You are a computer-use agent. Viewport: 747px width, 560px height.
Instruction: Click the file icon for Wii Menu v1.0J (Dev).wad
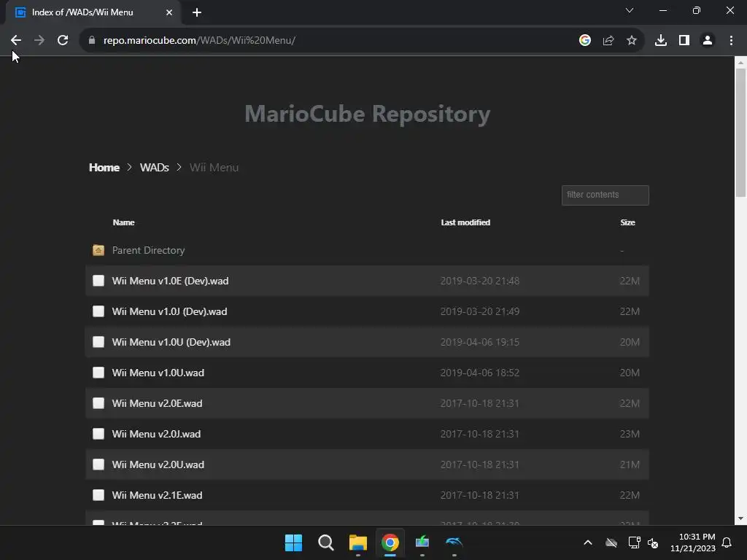(98, 311)
